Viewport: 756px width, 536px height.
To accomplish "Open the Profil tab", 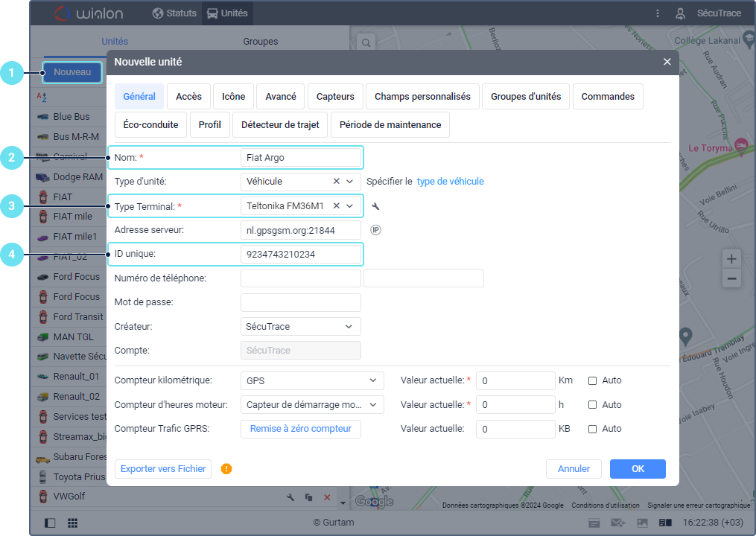I will click(210, 124).
